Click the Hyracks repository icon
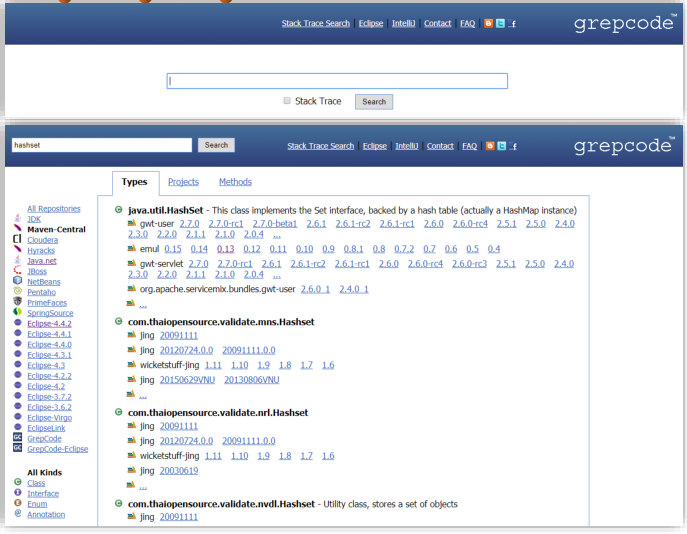Image resolution: width=687 pixels, height=534 pixels. point(18,249)
